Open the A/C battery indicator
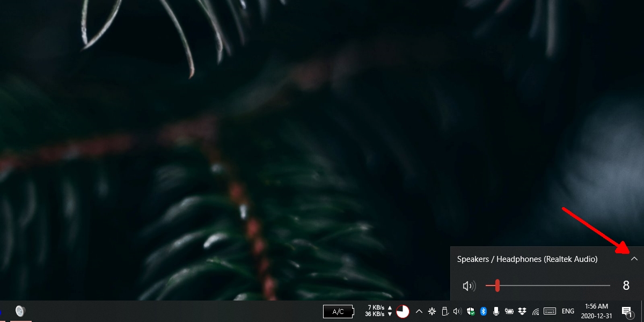The height and width of the screenshot is (322, 644). click(339, 311)
